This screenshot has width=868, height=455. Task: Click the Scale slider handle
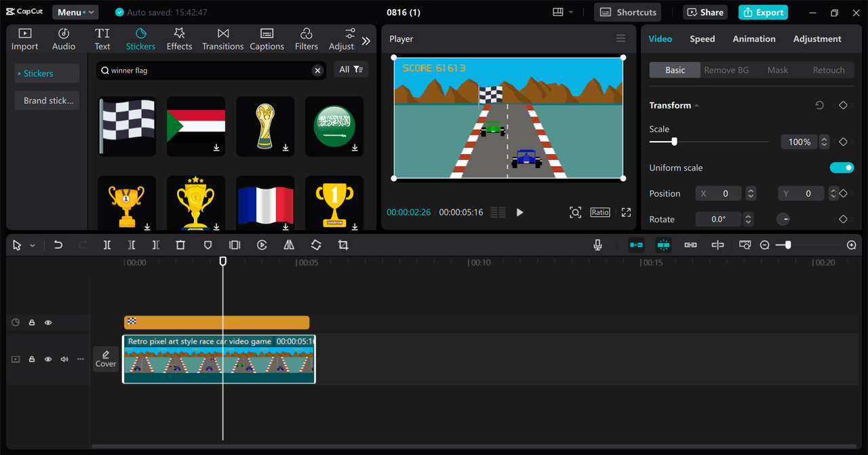(x=674, y=142)
